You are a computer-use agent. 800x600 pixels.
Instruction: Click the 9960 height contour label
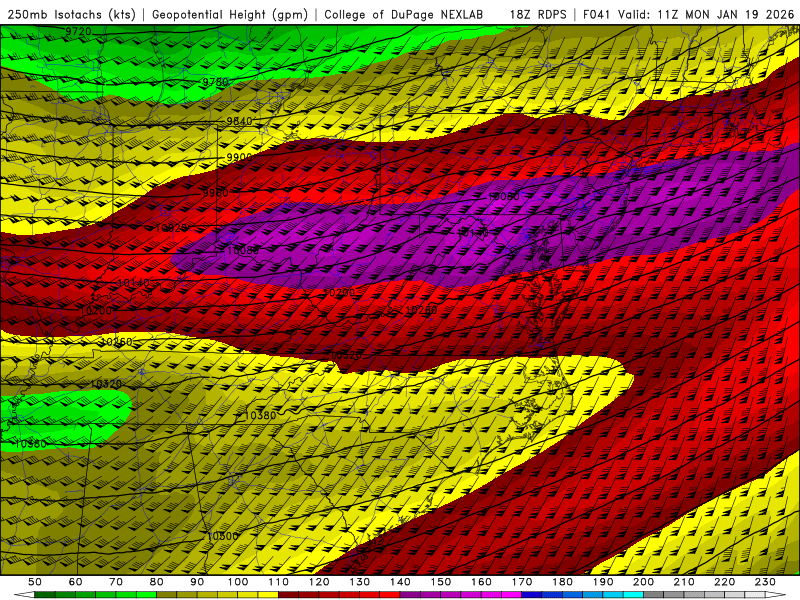pyautogui.click(x=215, y=192)
